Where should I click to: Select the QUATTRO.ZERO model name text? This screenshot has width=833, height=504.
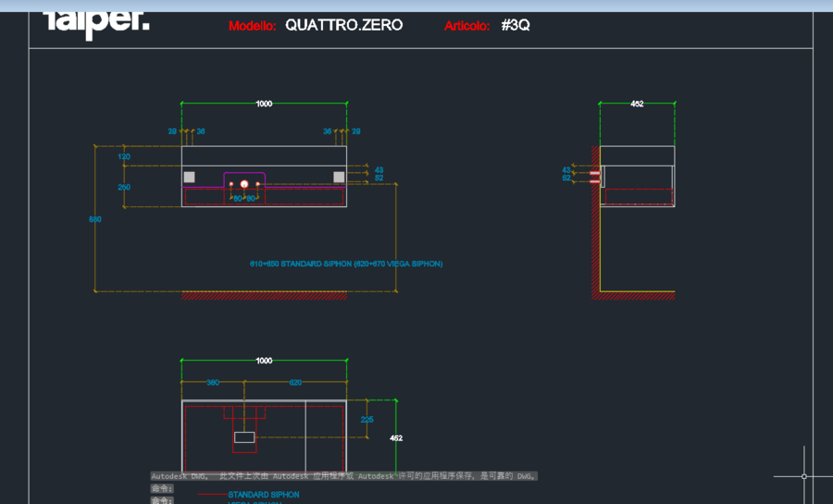coord(343,25)
